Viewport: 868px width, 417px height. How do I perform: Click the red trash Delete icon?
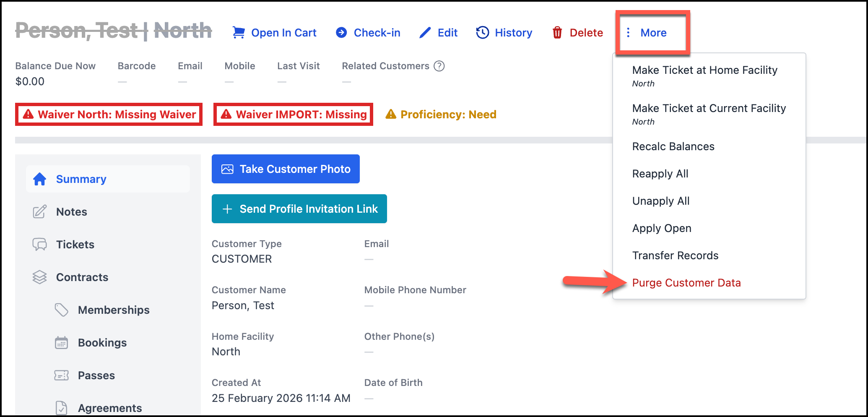coord(557,33)
